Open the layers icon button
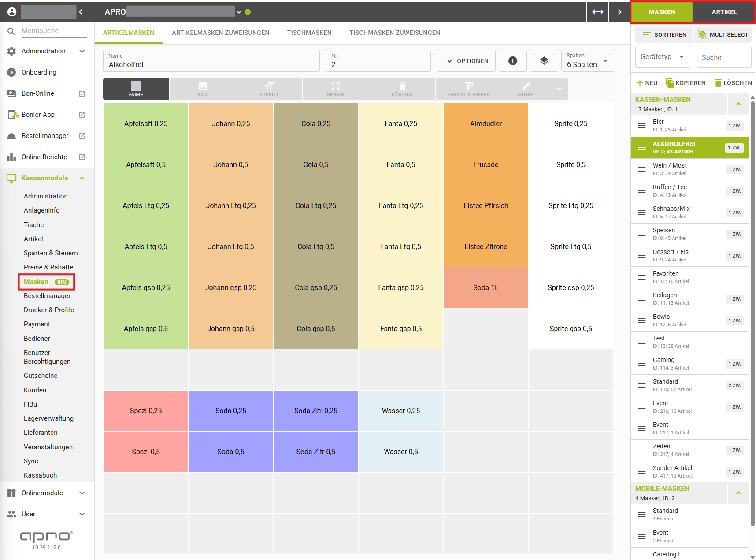Image resolution: width=756 pixels, height=560 pixels. (x=544, y=61)
